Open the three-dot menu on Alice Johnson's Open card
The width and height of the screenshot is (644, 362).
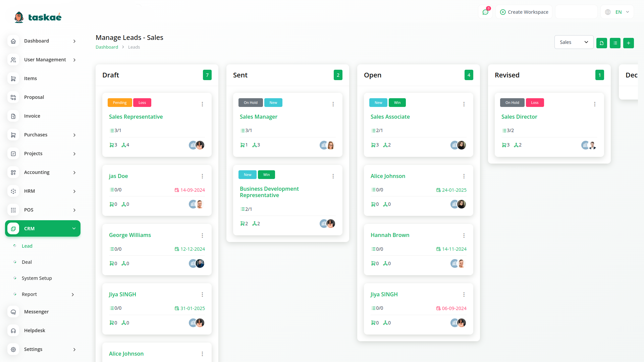pos(464,176)
